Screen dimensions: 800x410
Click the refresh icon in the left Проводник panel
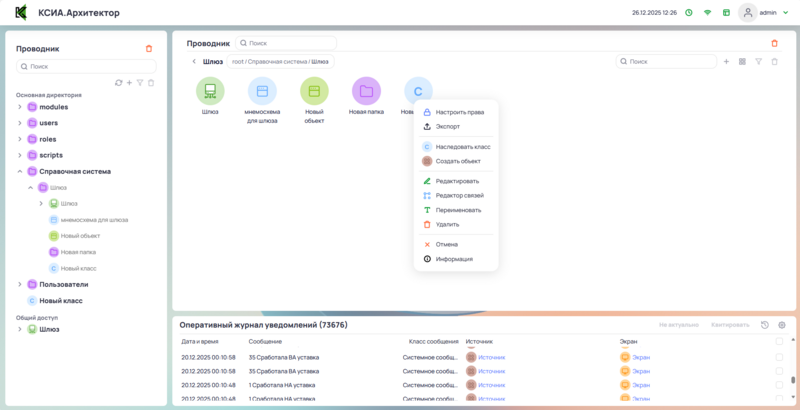pos(118,83)
